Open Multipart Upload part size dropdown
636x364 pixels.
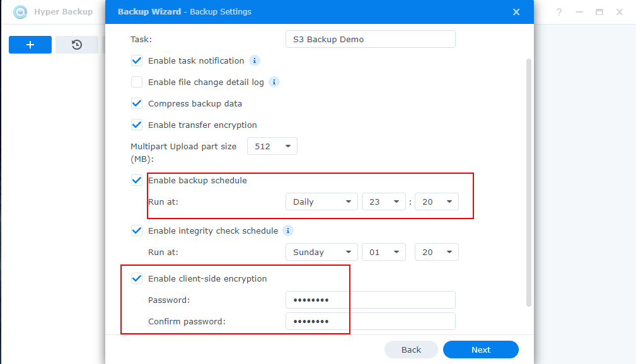[272, 146]
